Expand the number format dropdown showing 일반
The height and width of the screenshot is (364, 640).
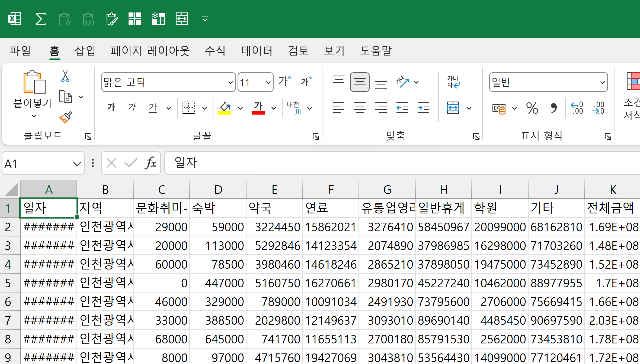[x=602, y=82]
